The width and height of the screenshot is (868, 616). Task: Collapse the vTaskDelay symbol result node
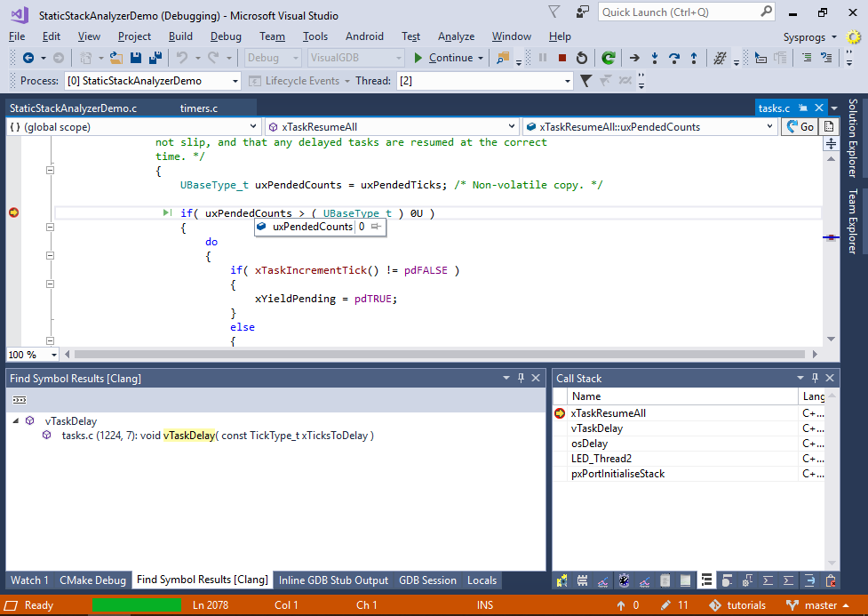(16, 421)
